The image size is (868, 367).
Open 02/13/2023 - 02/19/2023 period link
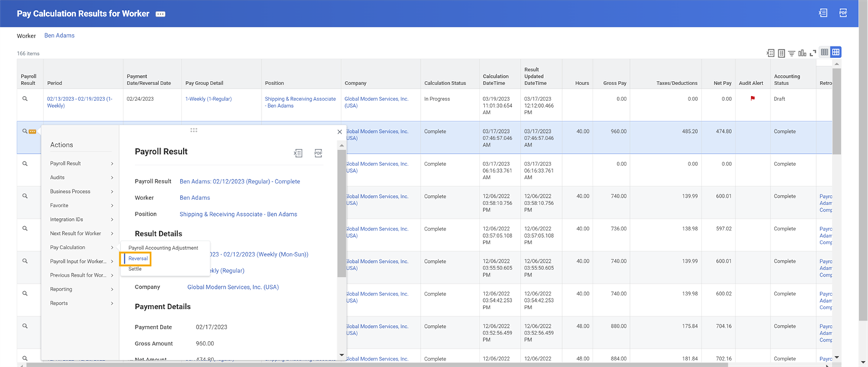click(x=80, y=102)
